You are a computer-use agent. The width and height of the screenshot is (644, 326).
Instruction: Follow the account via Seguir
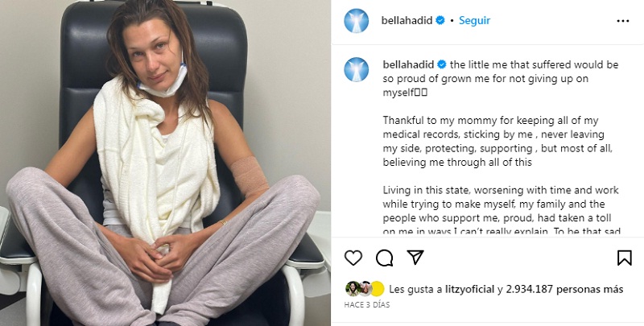point(474,21)
